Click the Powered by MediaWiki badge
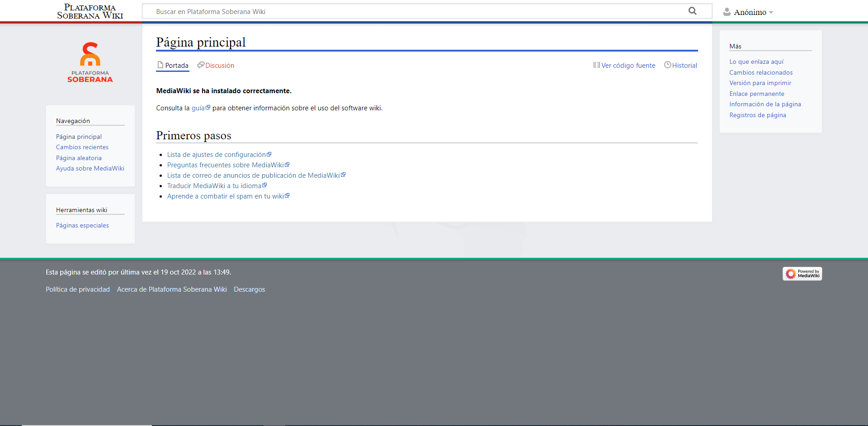868x426 pixels. click(802, 274)
